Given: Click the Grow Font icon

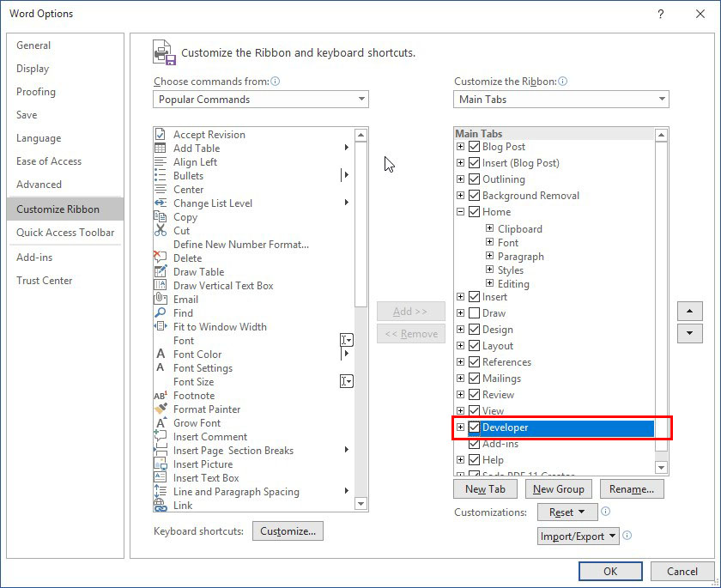Looking at the screenshot, I should tap(161, 422).
